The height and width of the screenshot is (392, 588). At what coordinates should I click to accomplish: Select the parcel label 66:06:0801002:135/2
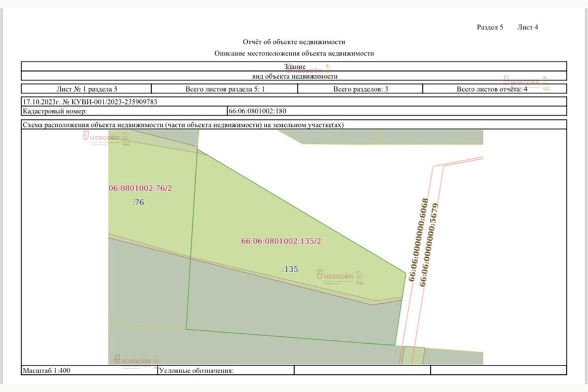pyautogui.click(x=281, y=241)
